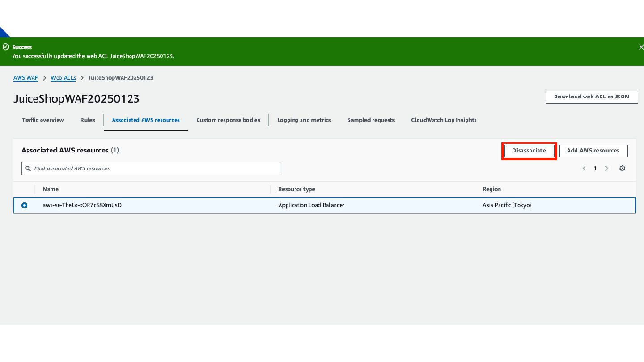The width and height of the screenshot is (644, 362).
Task: Click Add AWS resources button
Action: [593, 151]
